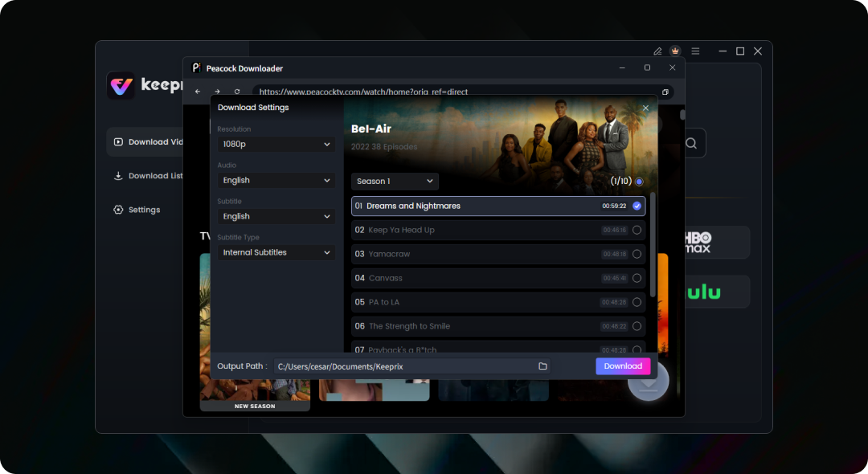Click the crown premium icon
This screenshot has width=868, height=474.
(675, 51)
